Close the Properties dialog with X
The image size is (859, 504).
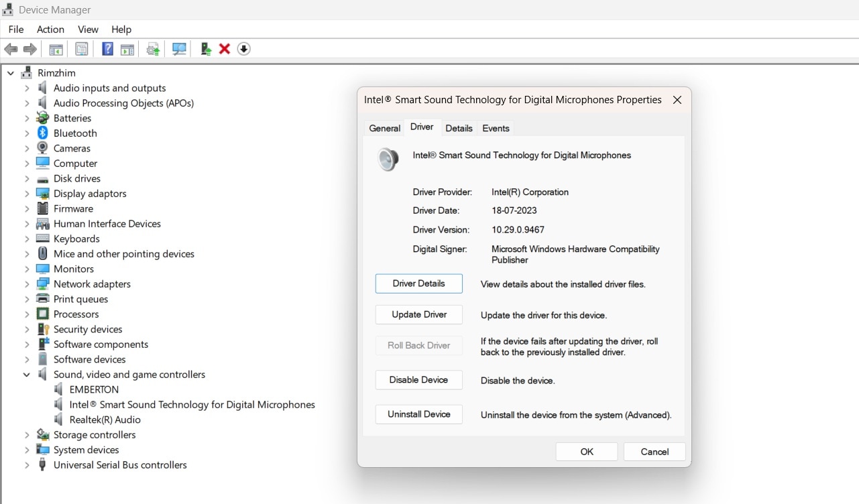point(677,100)
